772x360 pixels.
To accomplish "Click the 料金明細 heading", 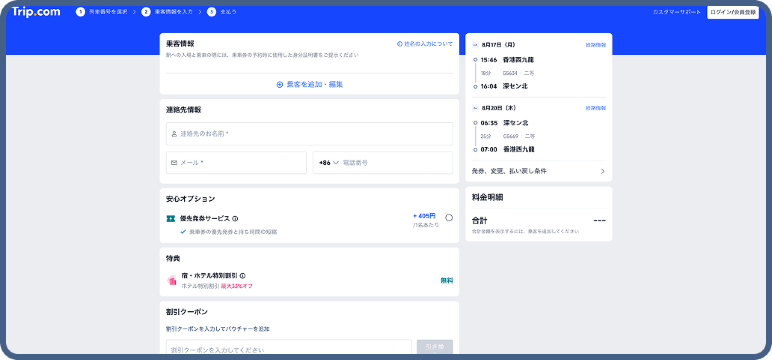I will (487, 197).
